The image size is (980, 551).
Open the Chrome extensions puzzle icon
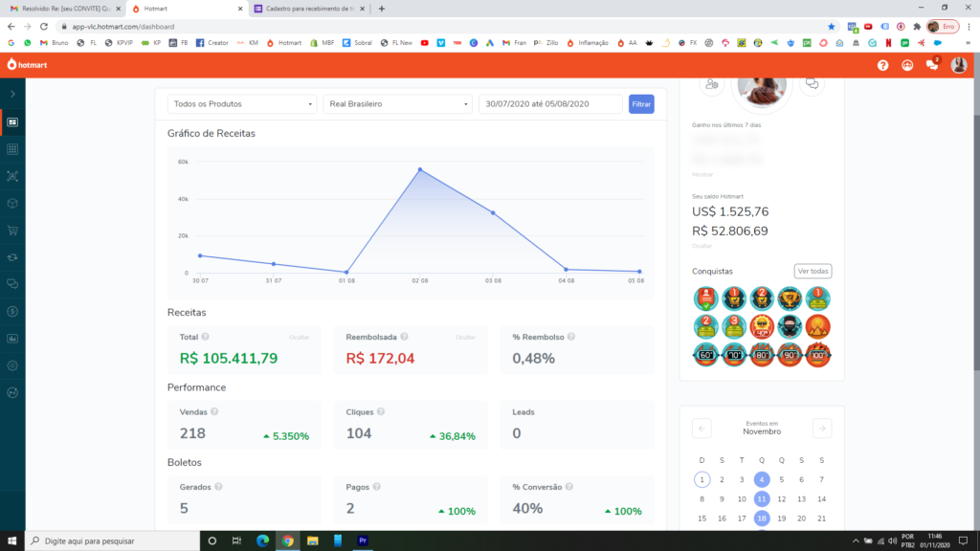pyautogui.click(x=917, y=26)
